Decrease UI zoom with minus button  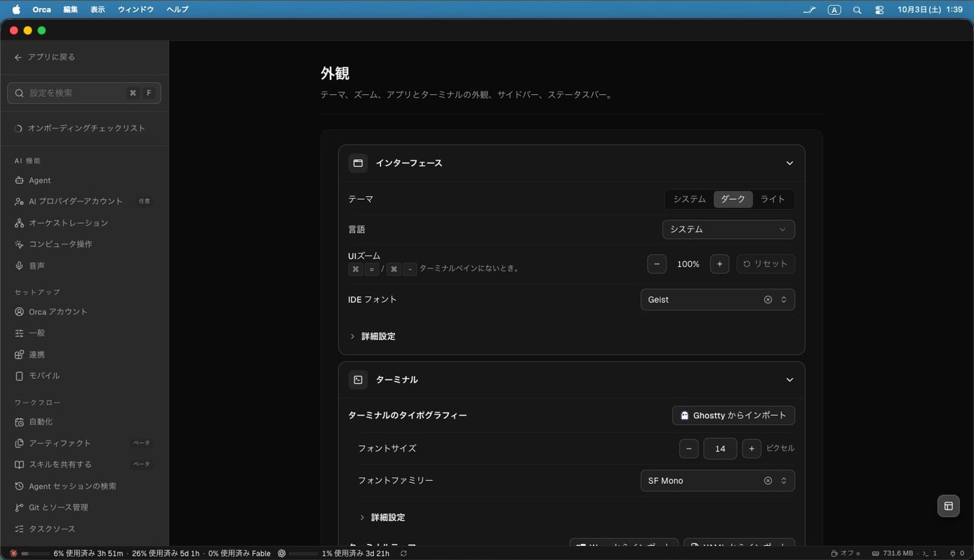pos(656,264)
